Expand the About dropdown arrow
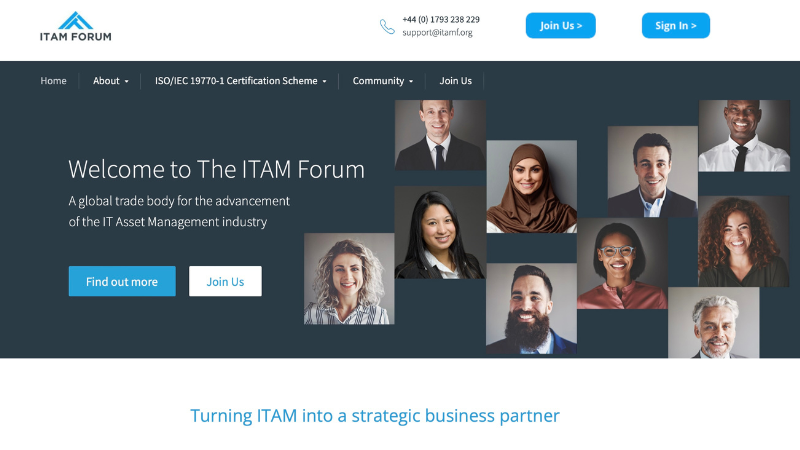800x450 pixels. coord(127,81)
